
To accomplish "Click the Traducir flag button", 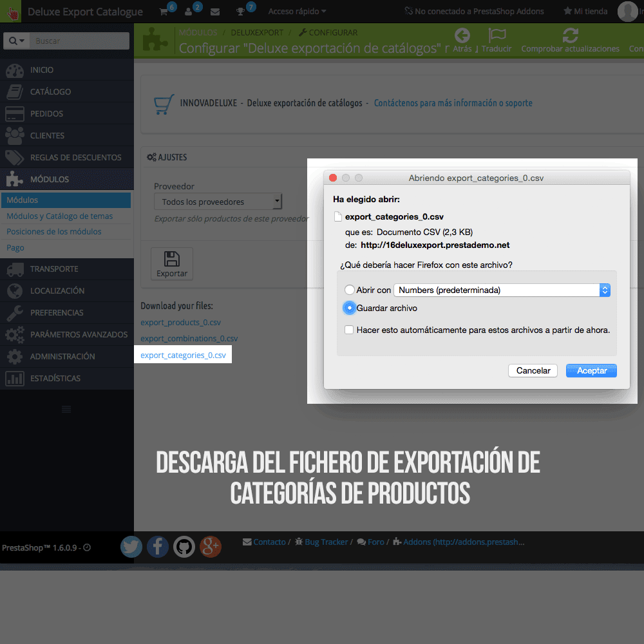I will coord(497,40).
